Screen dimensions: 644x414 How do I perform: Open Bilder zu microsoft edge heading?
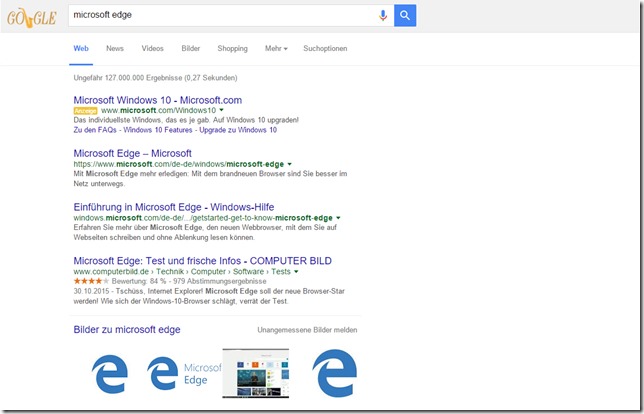tap(127, 329)
